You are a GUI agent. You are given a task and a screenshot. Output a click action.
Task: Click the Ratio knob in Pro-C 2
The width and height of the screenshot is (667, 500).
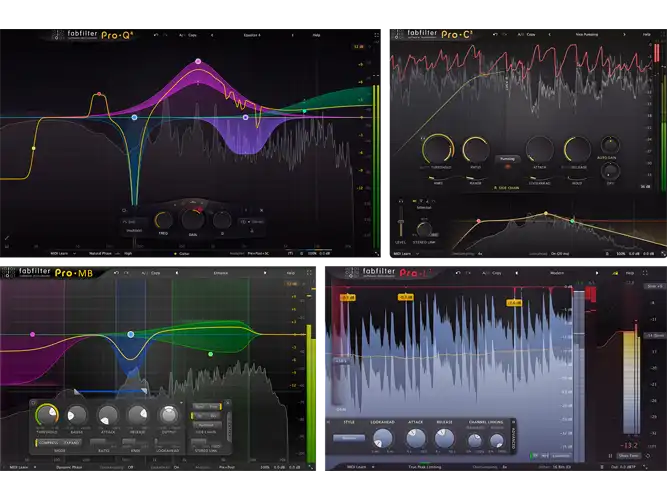click(x=476, y=150)
